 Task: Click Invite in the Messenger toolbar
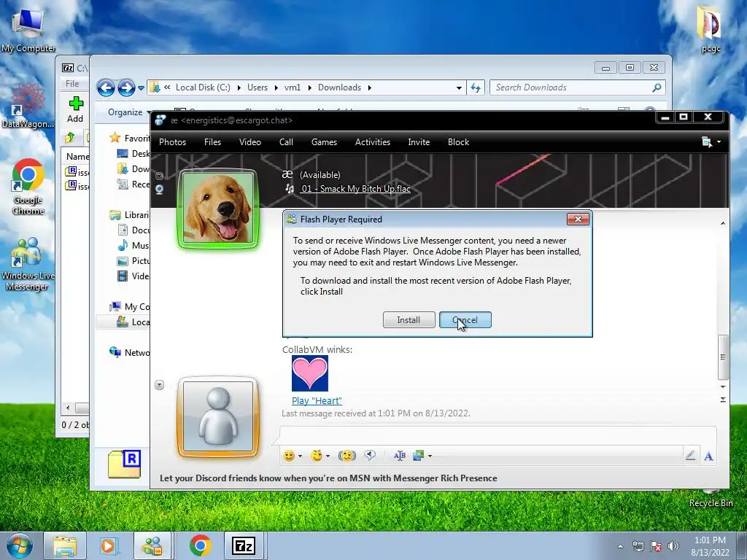click(419, 142)
